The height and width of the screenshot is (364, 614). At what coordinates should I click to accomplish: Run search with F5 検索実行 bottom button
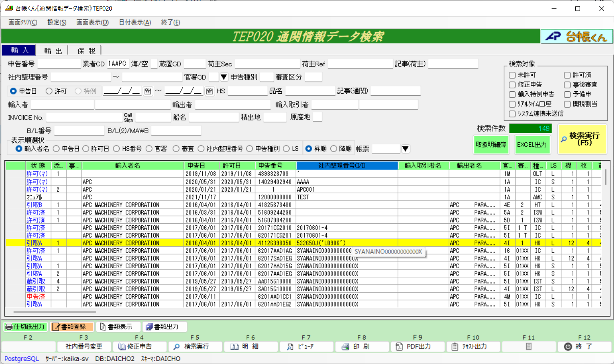coord(195,346)
